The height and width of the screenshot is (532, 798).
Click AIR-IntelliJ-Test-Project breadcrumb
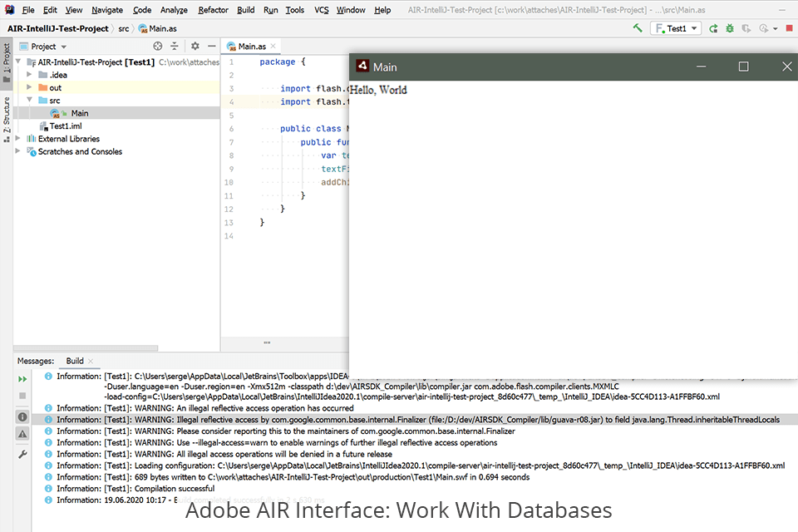coord(58,28)
